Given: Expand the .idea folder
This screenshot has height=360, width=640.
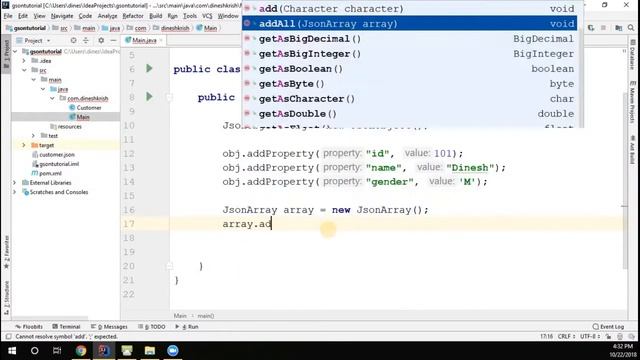Looking at the screenshot, I should point(24,61).
